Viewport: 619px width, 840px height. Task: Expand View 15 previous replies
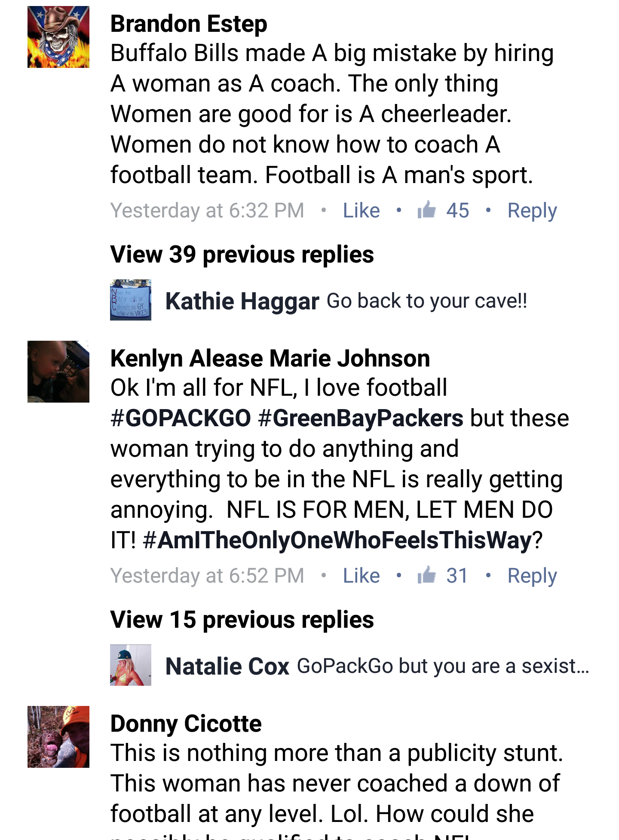point(242,620)
